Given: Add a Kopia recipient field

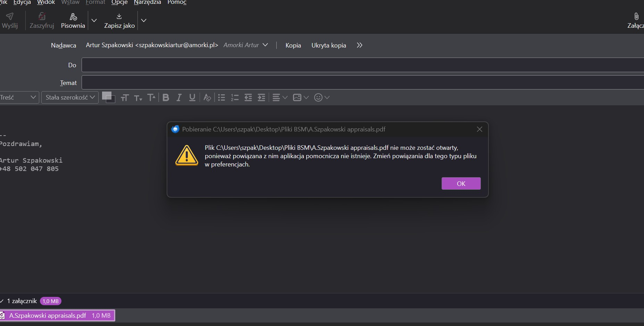Looking at the screenshot, I should [x=293, y=45].
